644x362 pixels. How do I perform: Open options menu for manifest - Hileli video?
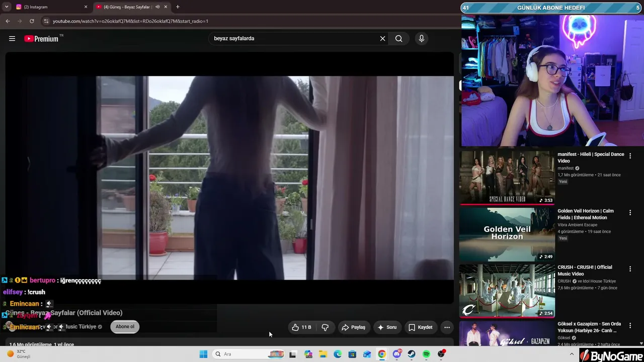630,156
